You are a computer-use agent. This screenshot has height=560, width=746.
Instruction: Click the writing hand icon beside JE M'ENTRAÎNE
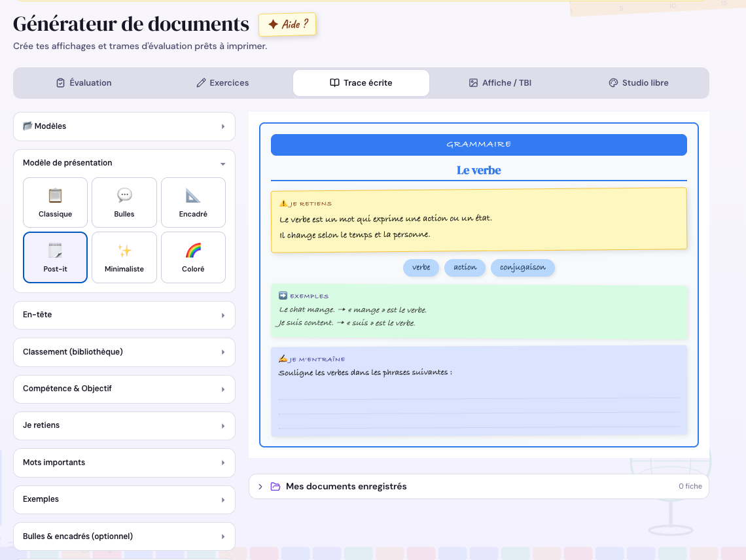click(x=283, y=359)
